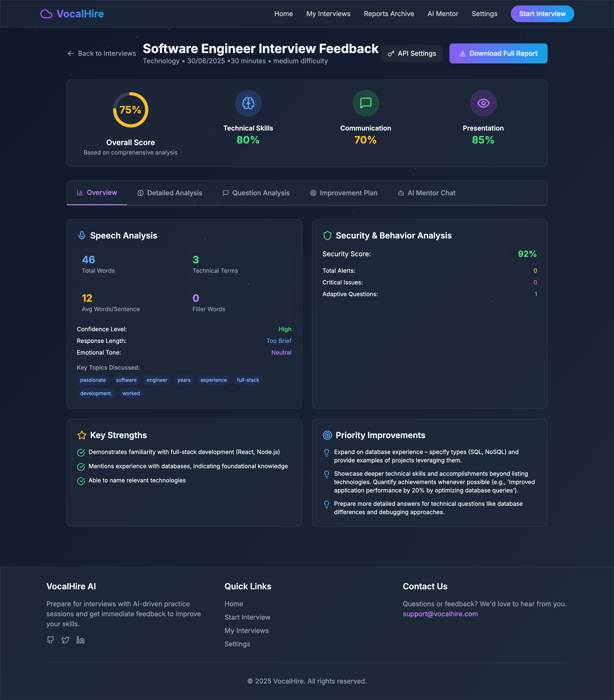This screenshot has width=614, height=700.
Task: Open API Settings
Action: [412, 53]
